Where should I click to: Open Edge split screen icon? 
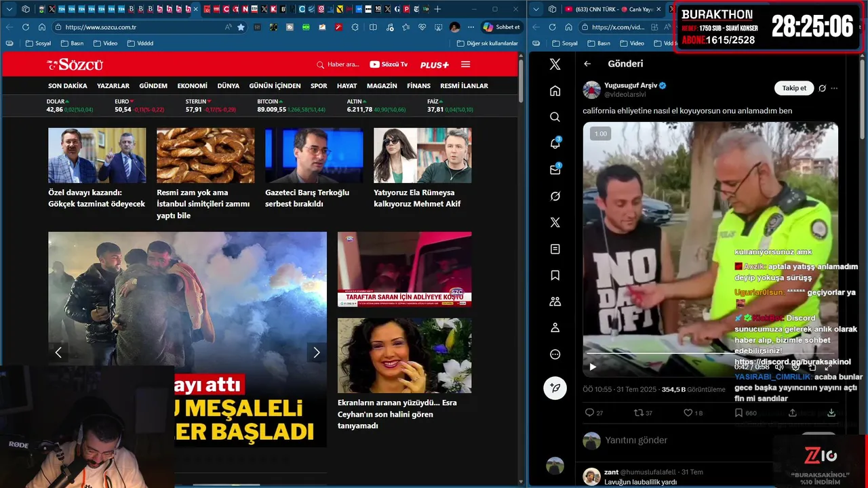tap(373, 27)
